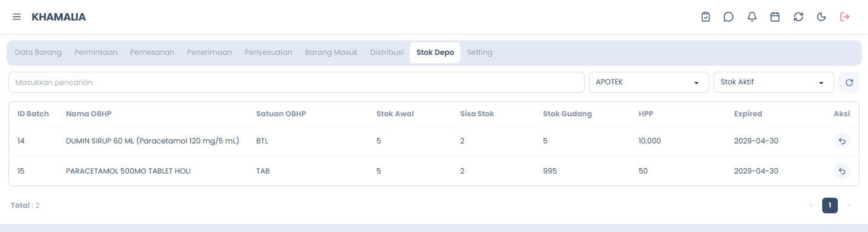Image resolution: width=868 pixels, height=232 pixels.
Task: Click the Nama OBHP column header
Action: tap(89, 114)
